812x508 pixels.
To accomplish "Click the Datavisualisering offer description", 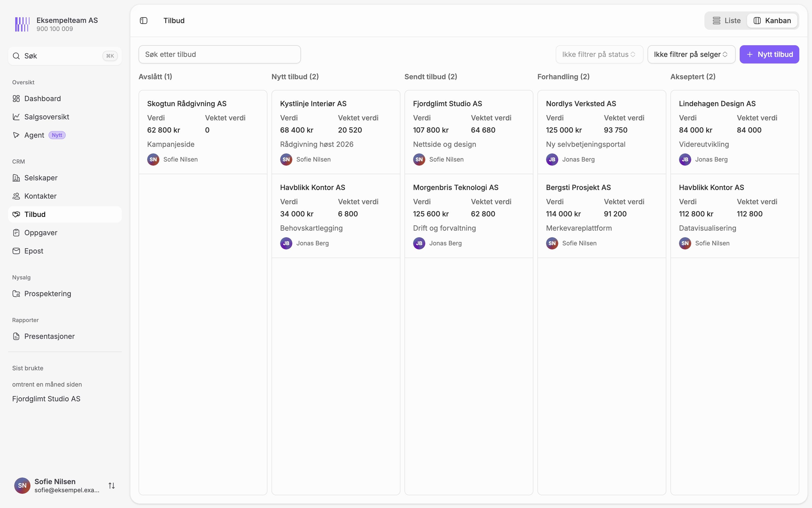I will click(707, 228).
